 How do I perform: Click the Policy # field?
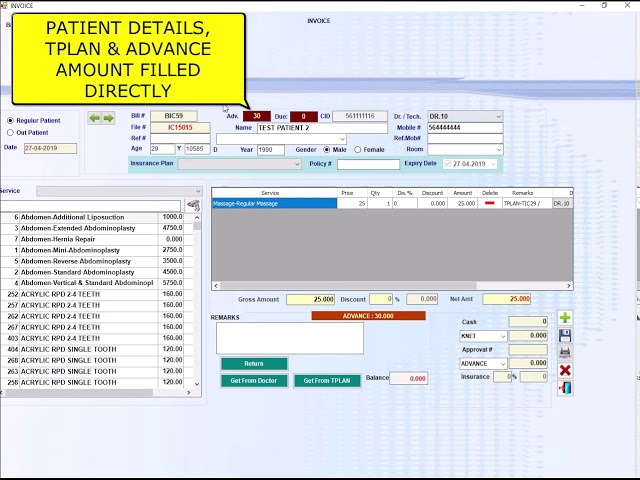tap(368, 164)
